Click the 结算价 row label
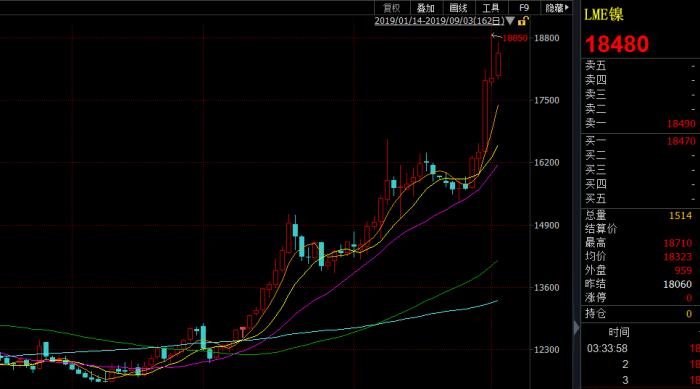700x389 pixels. 601,229
